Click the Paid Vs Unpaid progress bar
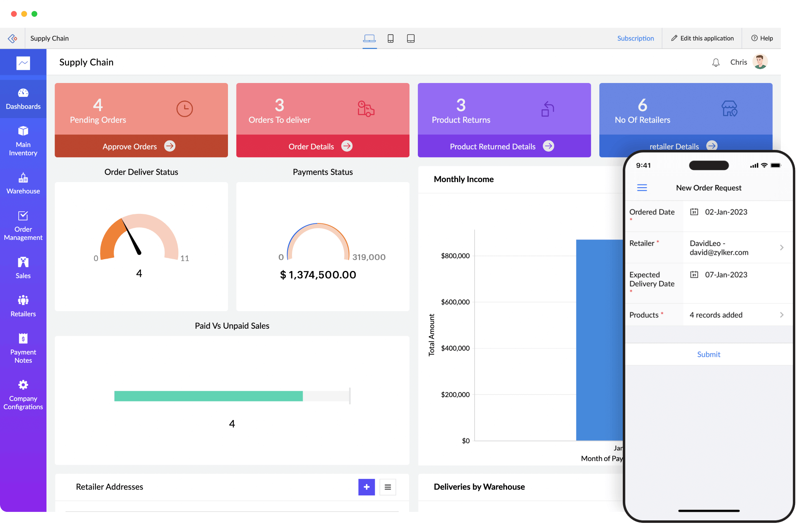Viewport: 805px width, 532px height. click(x=232, y=396)
